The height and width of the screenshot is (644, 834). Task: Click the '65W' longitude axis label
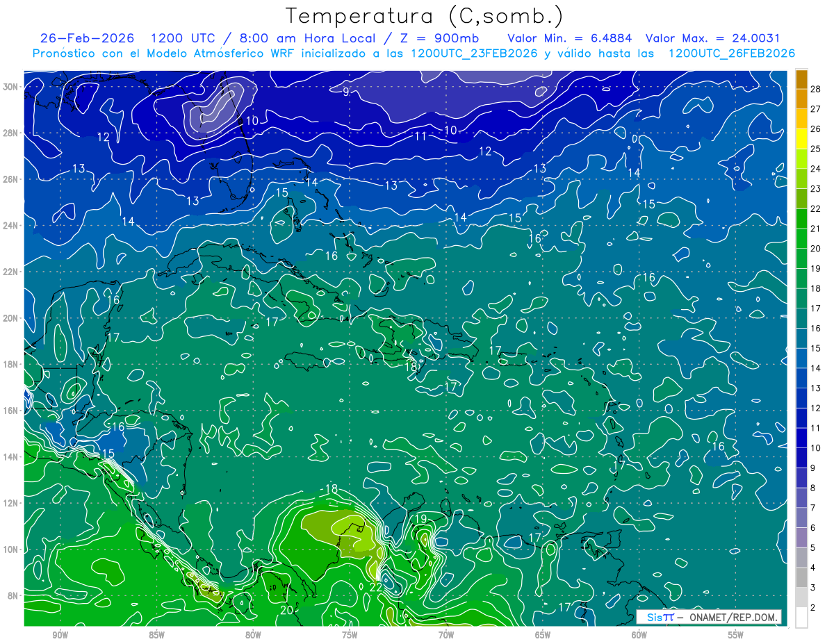coord(543,635)
